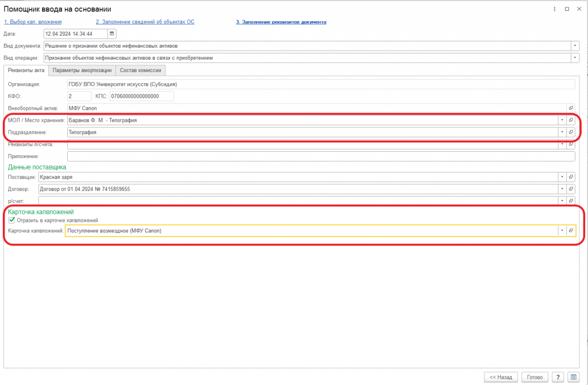Switch to the Параметры амортизации tab
Screen dimensions: 588x385
[82, 70]
